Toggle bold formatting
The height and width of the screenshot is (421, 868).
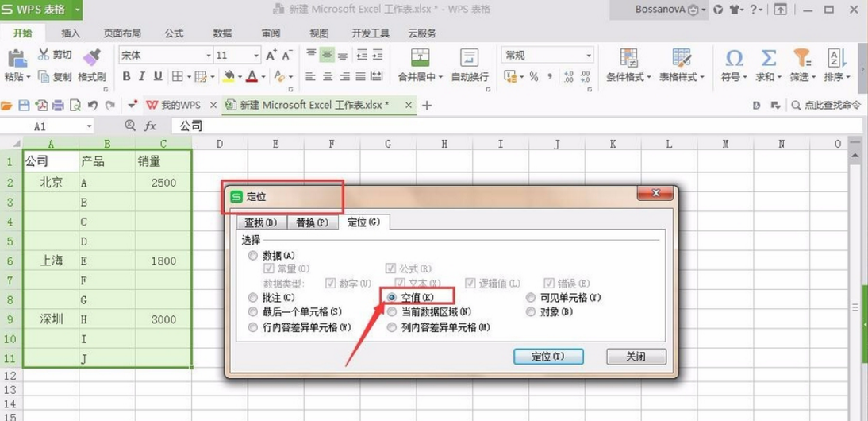[x=126, y=76]
